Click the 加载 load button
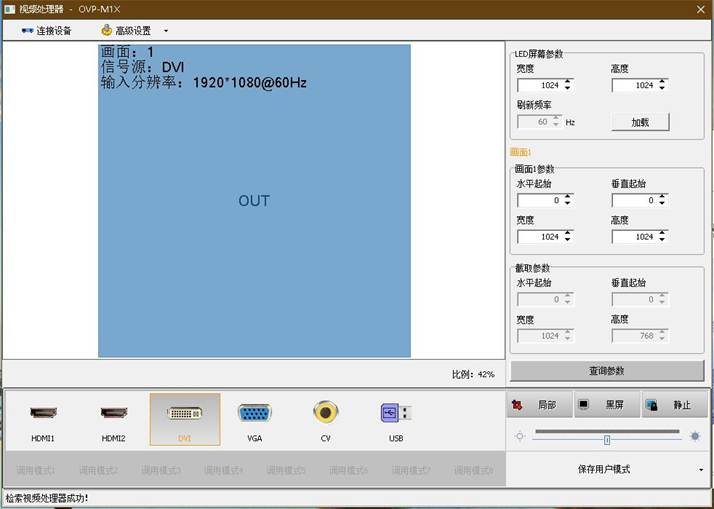Viewport: 714px width, 509px height. [x=640, y=122]
